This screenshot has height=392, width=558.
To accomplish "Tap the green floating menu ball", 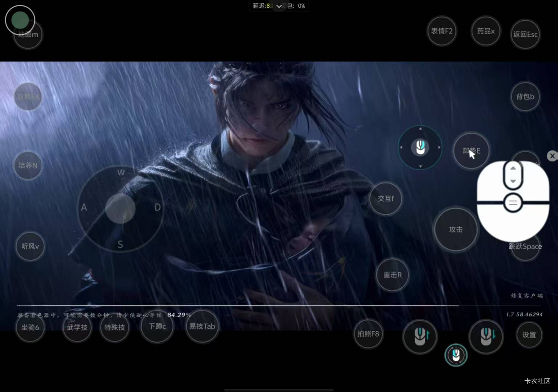I will click(x=20, y=20).
